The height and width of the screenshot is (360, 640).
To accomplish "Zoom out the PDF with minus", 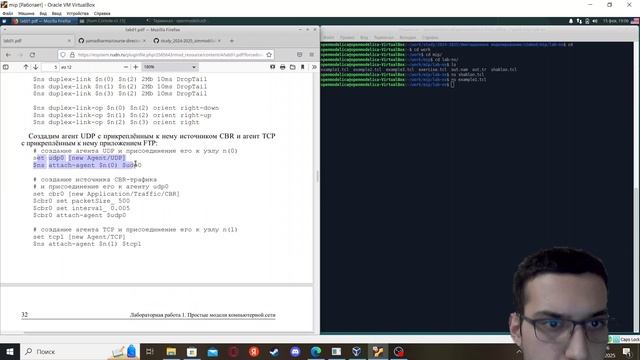I will (x=126, y=67).
